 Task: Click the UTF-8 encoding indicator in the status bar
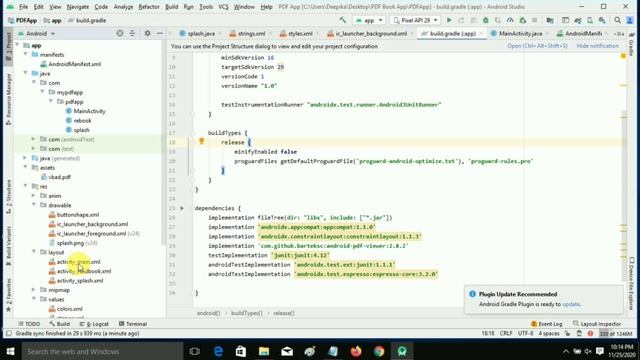525,333
